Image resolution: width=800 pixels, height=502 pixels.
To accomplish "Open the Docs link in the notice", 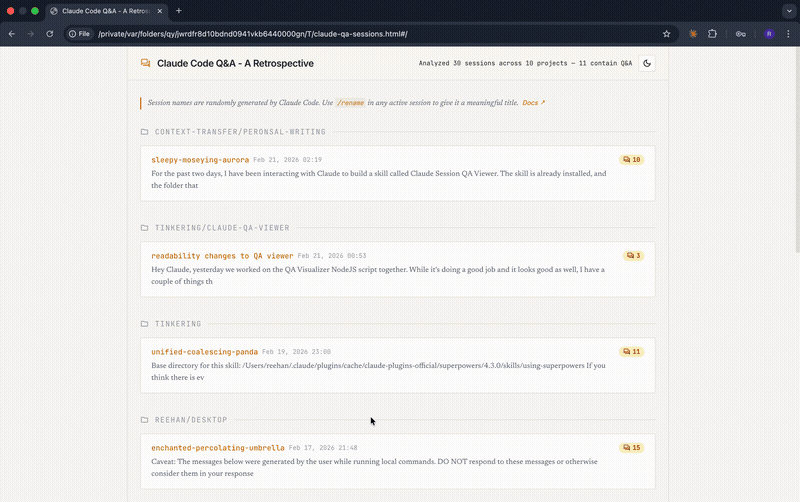I will 534,103.
